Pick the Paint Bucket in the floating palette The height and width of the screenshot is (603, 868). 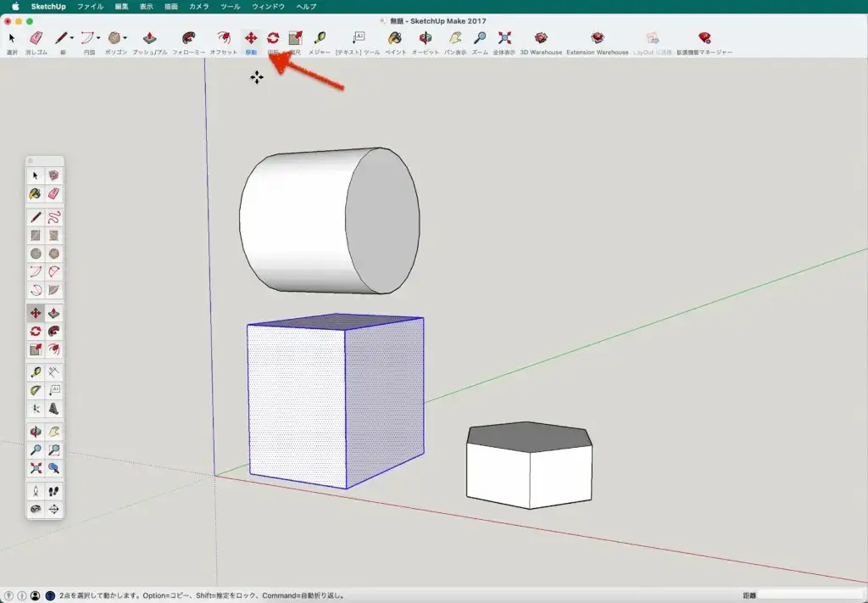click(x=36, y=194)
